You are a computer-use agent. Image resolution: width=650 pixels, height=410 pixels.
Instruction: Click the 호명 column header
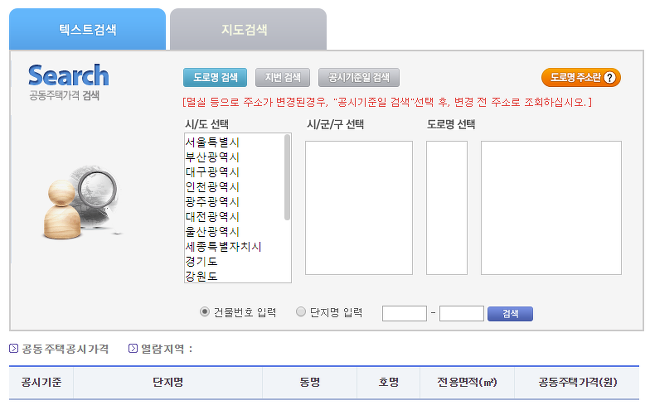click(388, 382)
